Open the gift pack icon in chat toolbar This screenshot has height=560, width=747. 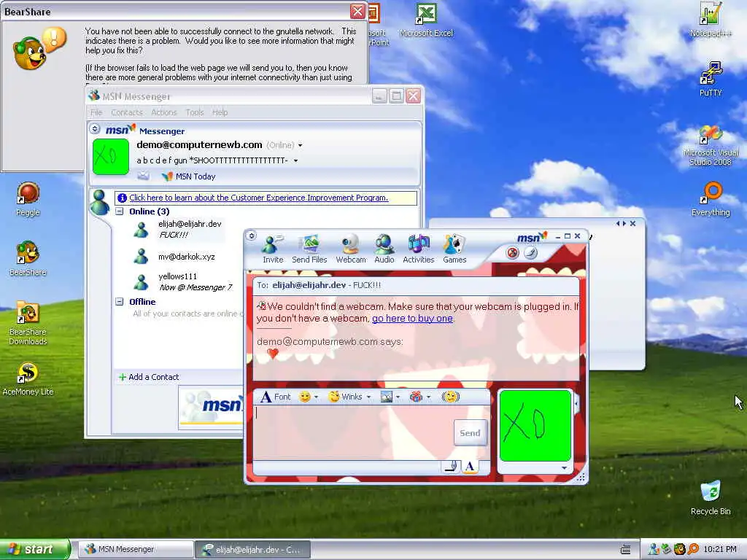[x=416, y=397]
